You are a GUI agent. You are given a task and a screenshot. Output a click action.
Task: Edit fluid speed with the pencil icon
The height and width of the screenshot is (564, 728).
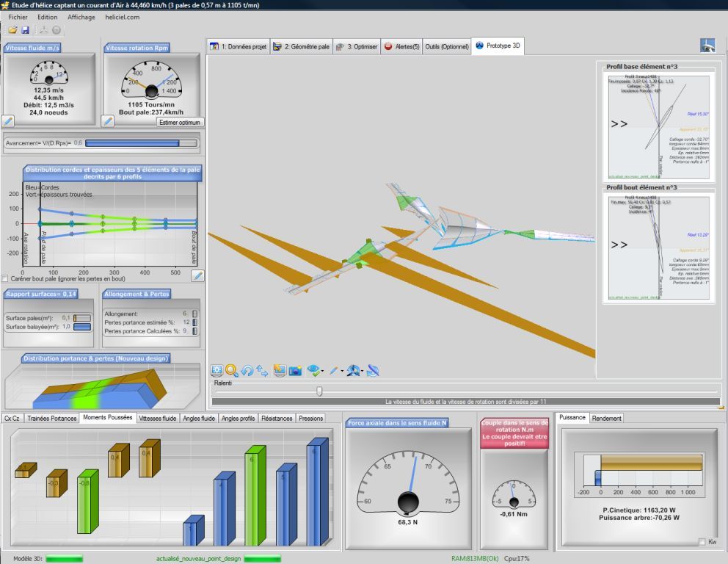click(8, 121)
